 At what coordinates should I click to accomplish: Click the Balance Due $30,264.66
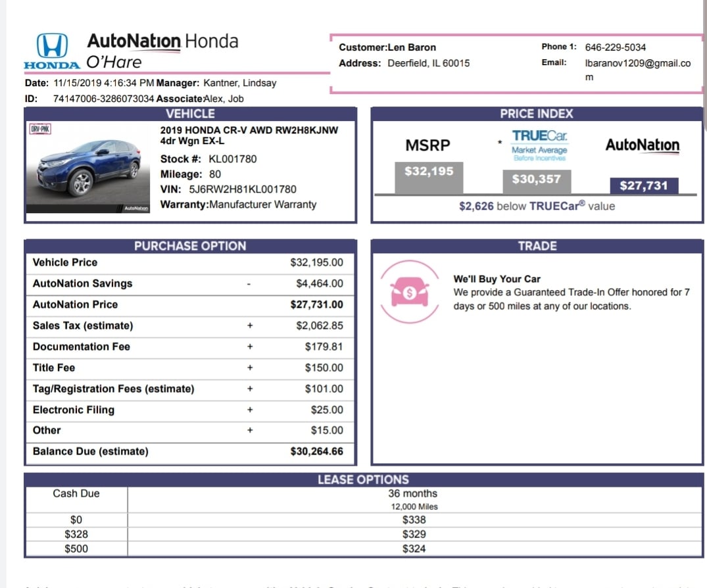(316, 451)
